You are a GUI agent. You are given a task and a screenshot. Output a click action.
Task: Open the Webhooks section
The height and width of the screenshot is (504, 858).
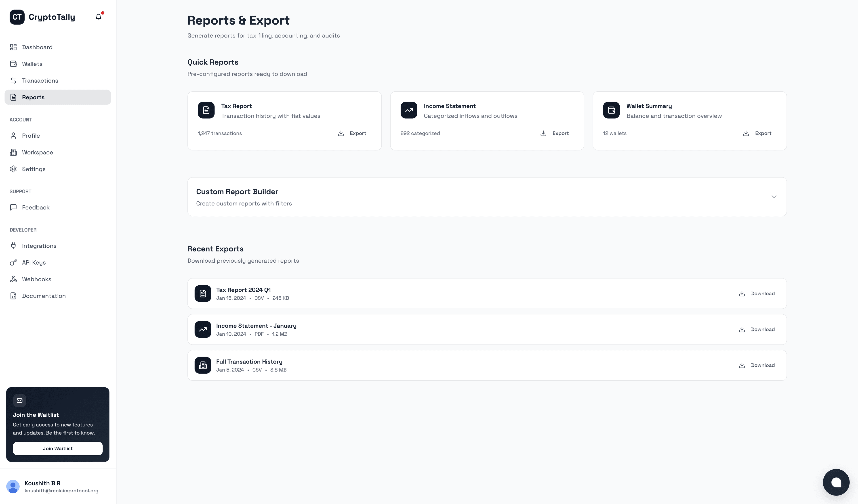point(36,279)
